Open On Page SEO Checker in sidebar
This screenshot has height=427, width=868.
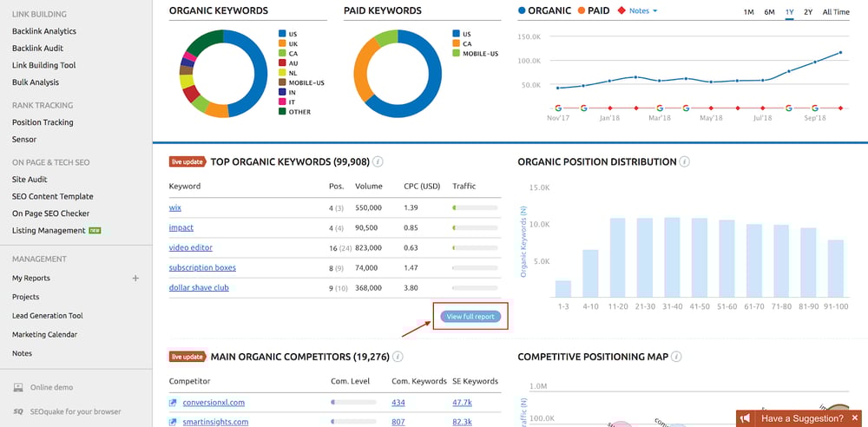click(x=51, y=213)
